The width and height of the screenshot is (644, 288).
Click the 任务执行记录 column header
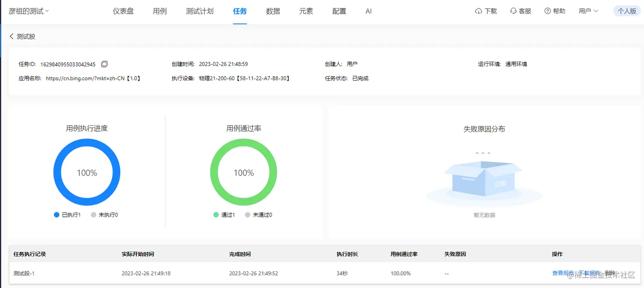click(30, 254)
